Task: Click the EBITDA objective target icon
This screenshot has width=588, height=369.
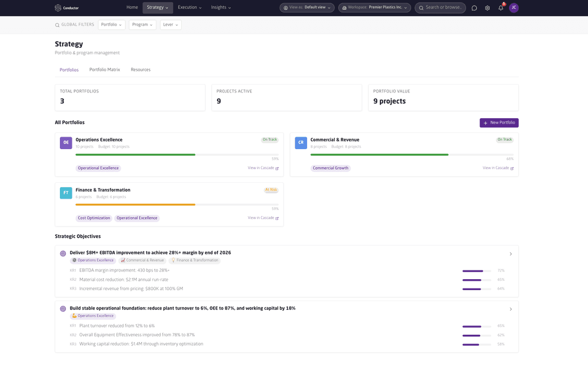Action: 63,254
